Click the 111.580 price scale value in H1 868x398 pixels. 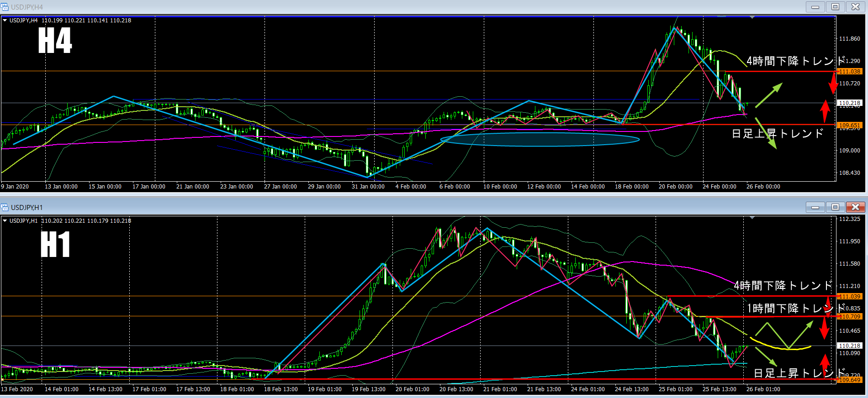tap(850, 264)
